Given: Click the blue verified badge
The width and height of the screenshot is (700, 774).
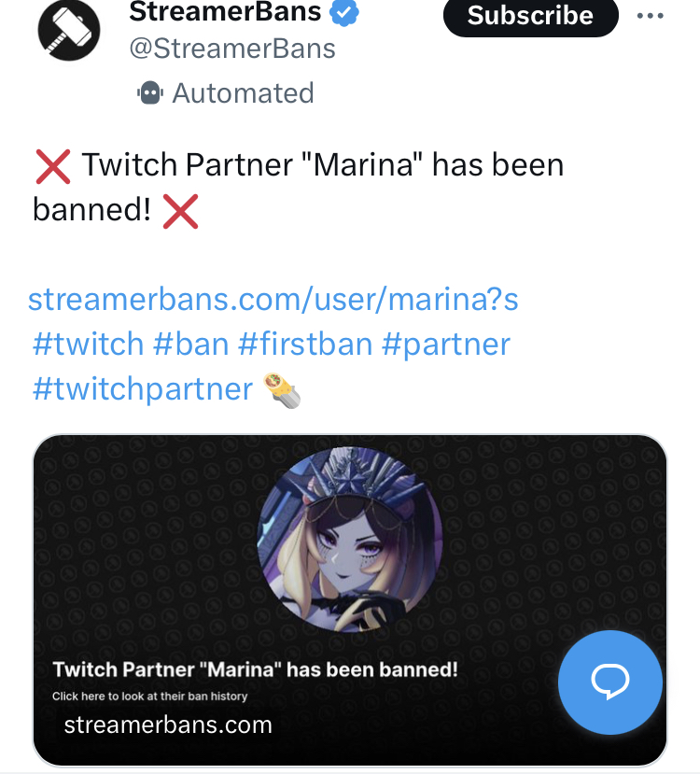Looking at the screenshot, I should [348, 13].
